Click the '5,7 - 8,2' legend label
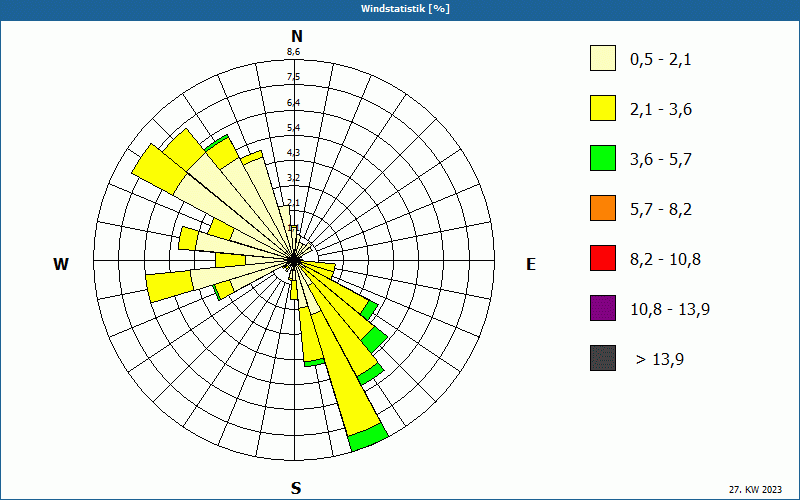Viewport: 800px width, 500px height. [x=661, y=210]
